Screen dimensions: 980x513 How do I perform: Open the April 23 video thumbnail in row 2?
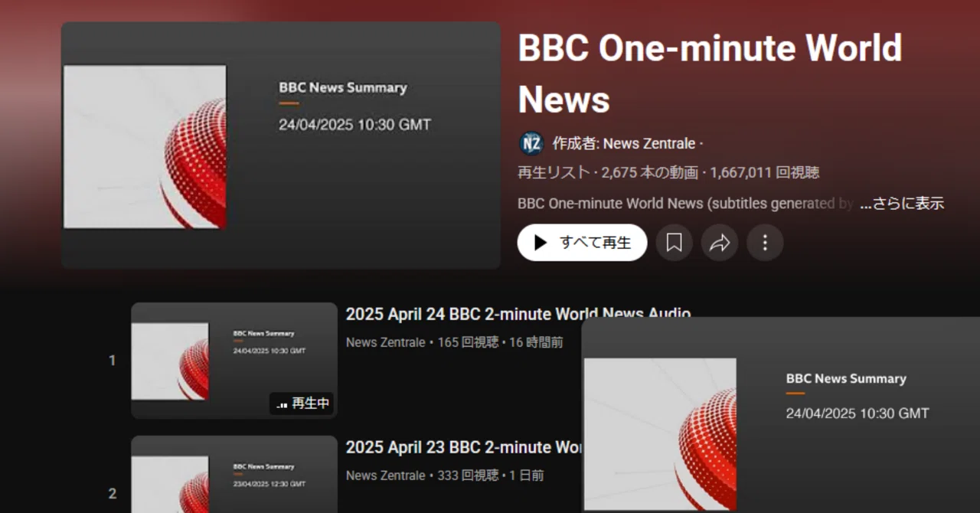234,474
